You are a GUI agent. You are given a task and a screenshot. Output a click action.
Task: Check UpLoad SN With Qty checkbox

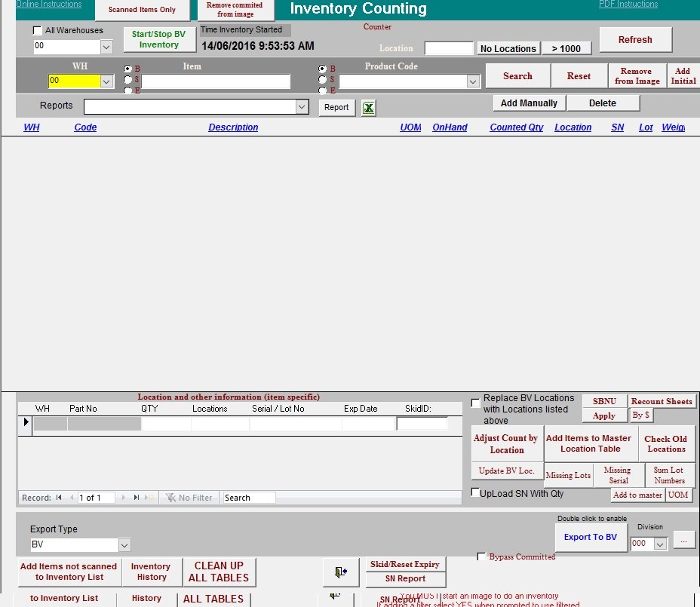coord(475,492)
